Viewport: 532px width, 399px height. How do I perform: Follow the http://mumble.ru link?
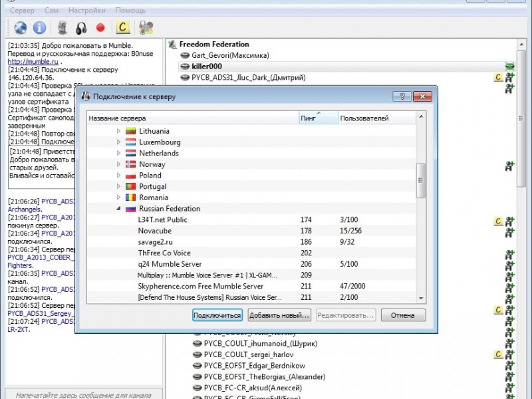(x=33, y=61)
